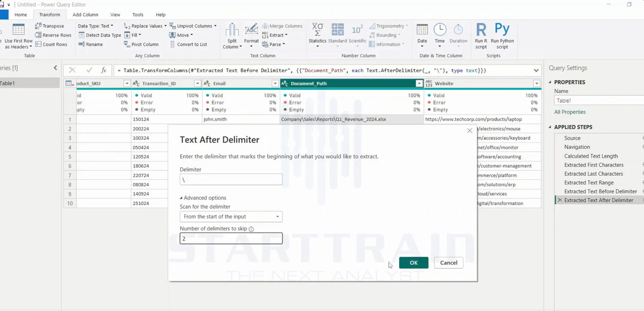This screenshot has width=644, height=311.
Task: Click Run R script
Action: point(481,36)
